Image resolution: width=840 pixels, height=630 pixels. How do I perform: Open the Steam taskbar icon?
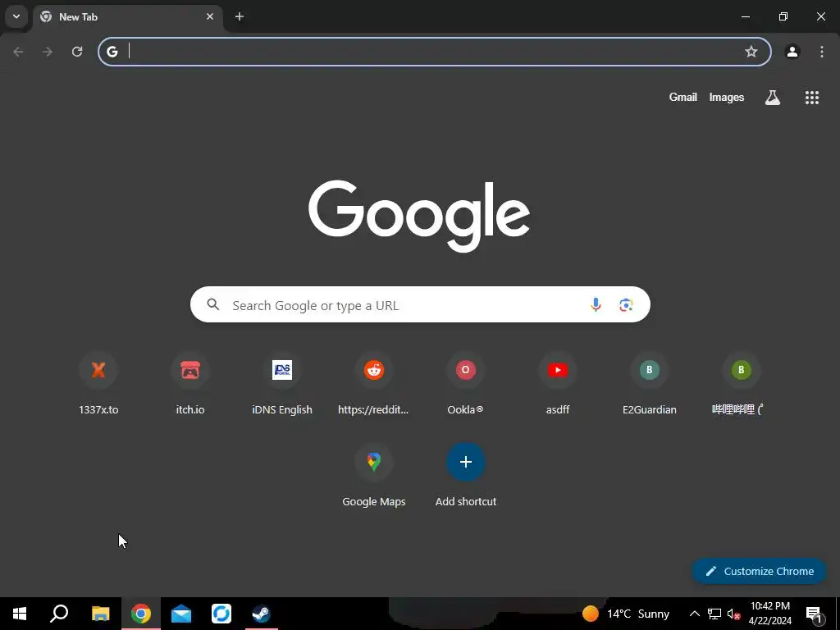(262, 614)
